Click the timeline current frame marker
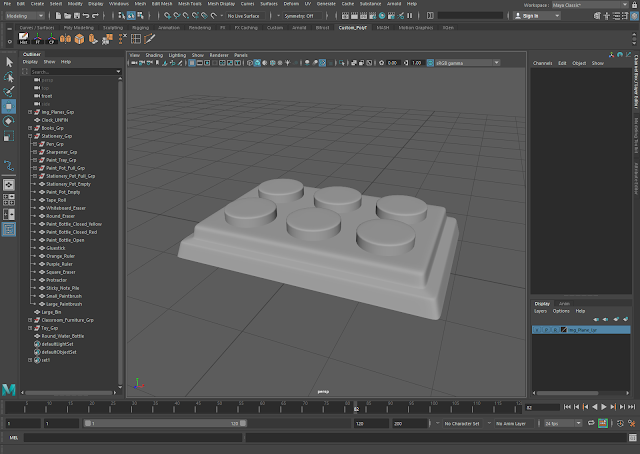Image resolution: width=640 pixels, height=454 pixels. tap(356, 408)
